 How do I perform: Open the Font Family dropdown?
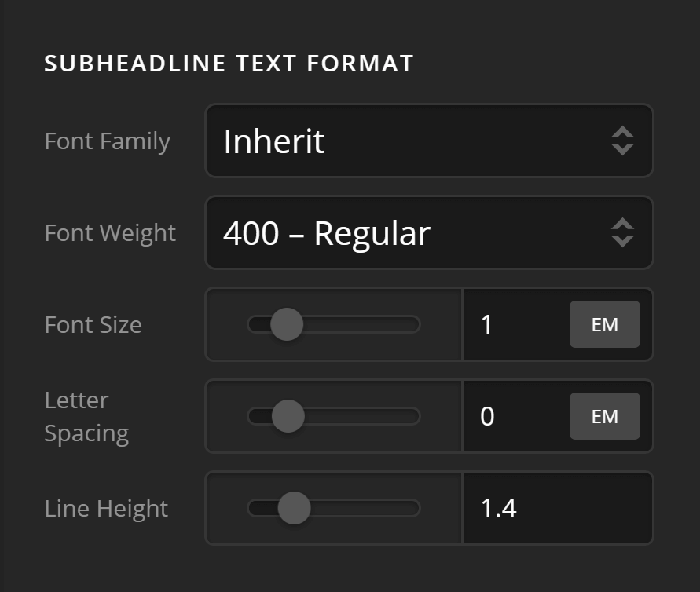click(429, 141)
